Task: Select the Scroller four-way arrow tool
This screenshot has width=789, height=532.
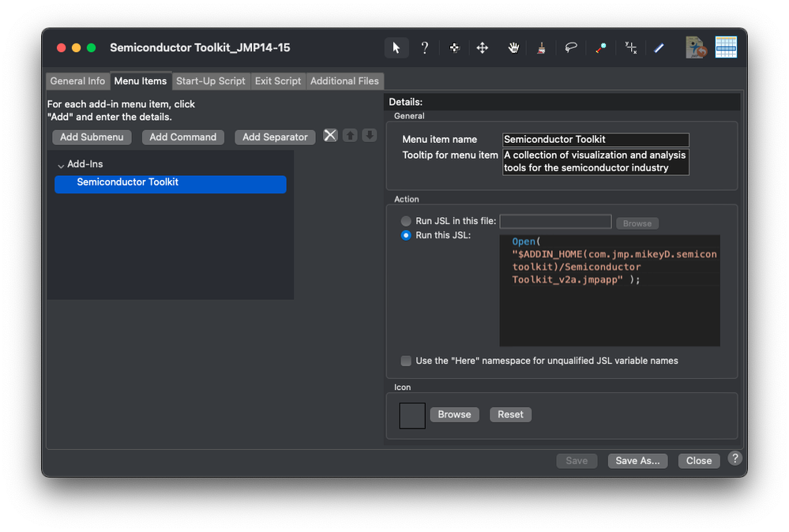Action: (x=483, y=48)
